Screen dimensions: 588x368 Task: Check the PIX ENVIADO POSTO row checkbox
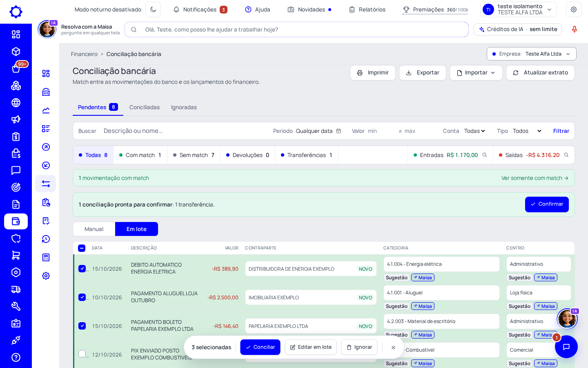coord(82,354)
